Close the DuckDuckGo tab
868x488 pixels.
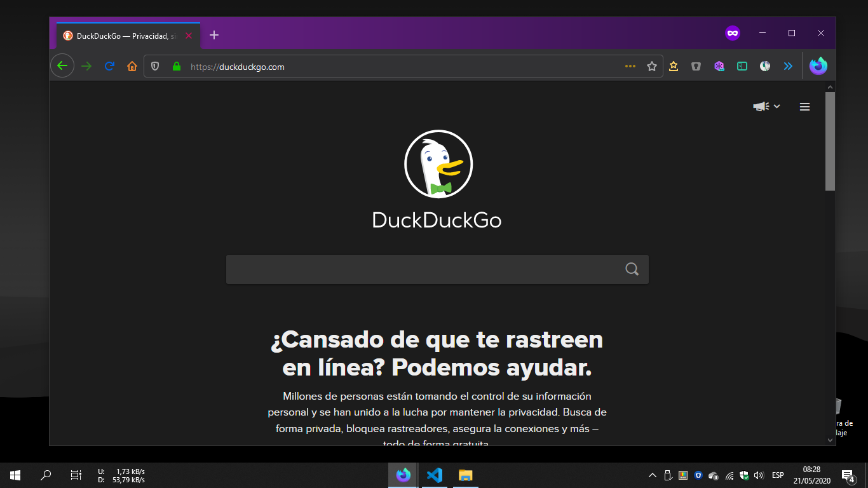coord(189,36)
